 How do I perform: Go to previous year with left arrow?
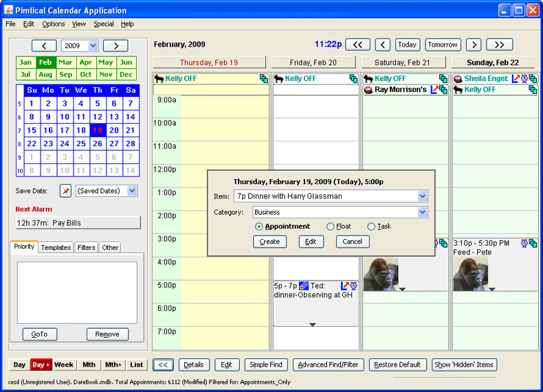[44, 46]
